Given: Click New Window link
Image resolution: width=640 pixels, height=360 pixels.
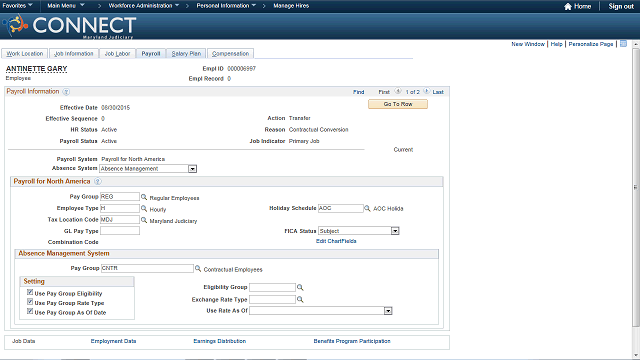Looking at the screenshot, I should [x=528, y=44].
